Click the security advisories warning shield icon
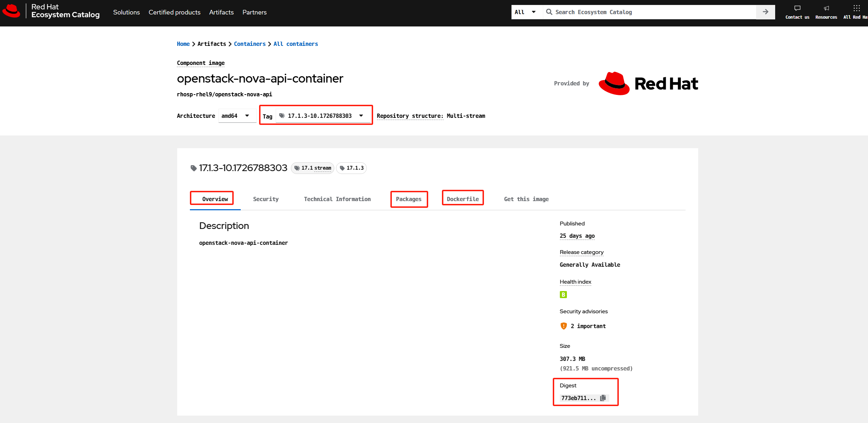Image resolution: width=868 pixels, height=423 pixels. point(564,326)
